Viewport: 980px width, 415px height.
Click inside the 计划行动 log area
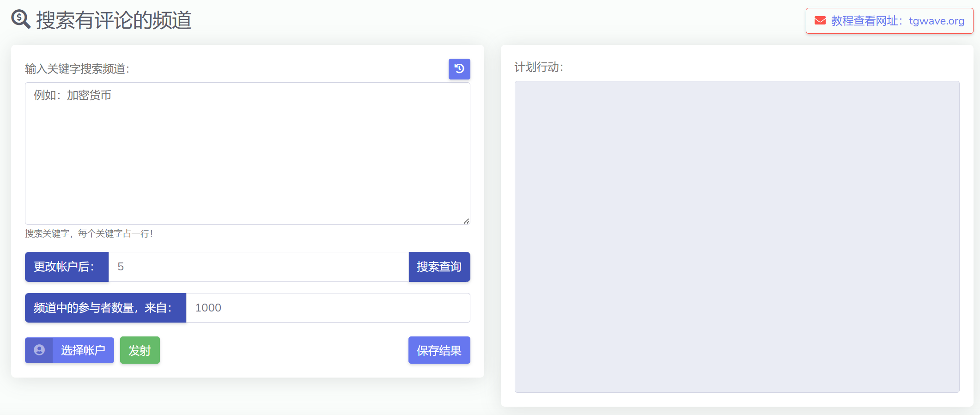point(737,237)
